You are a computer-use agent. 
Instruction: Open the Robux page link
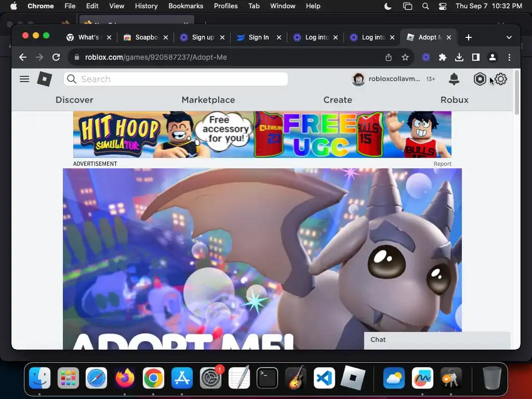tap(454, 100)
